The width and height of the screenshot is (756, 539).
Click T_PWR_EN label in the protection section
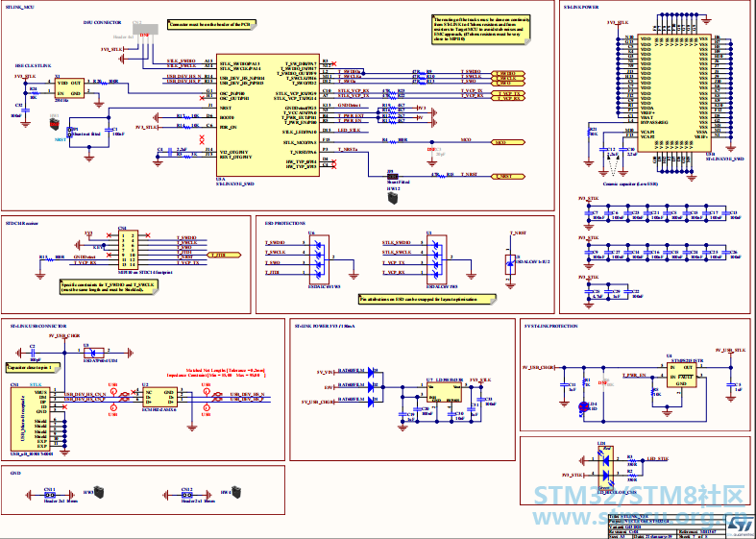(634, 375)
